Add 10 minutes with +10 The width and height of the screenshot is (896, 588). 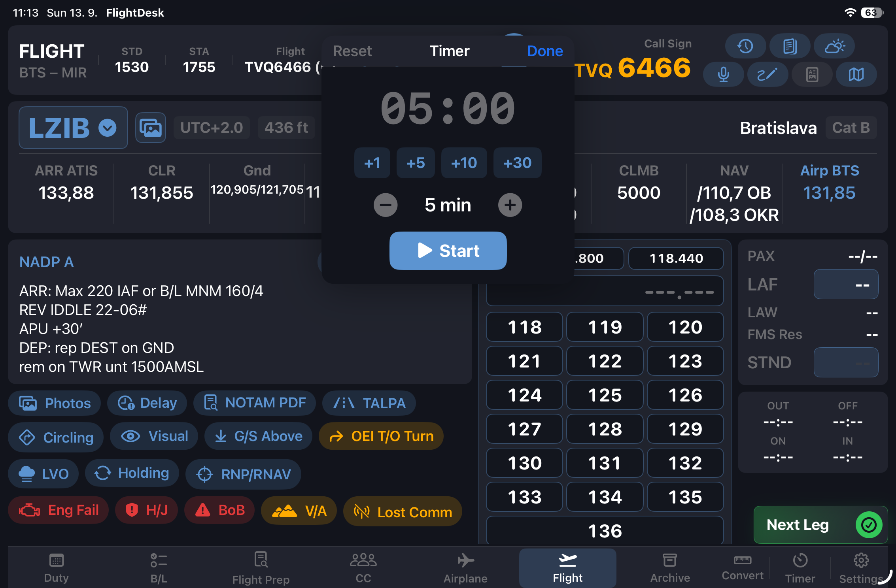pyautogui.click(x=464, y=163)
